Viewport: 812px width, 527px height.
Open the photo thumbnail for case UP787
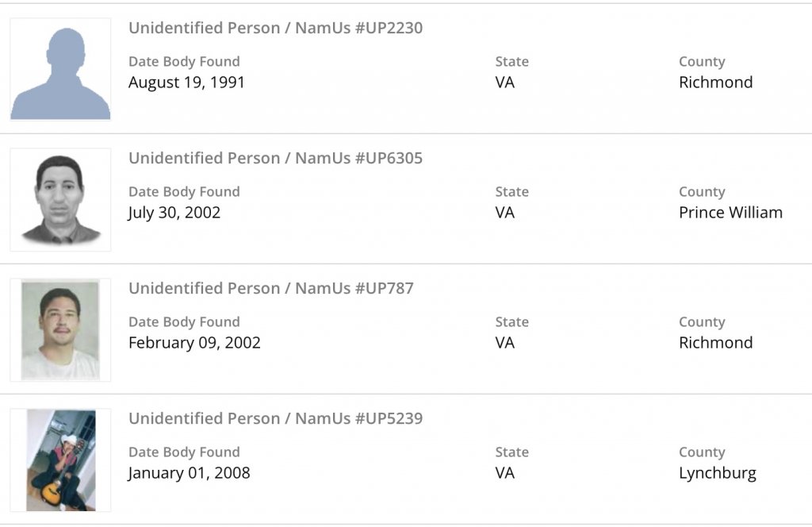[x=60, y=329]
